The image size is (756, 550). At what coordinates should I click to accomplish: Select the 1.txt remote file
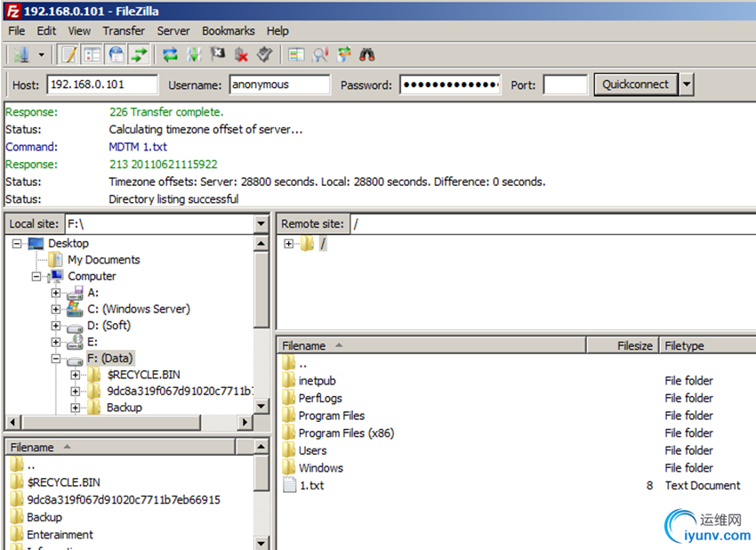(x=311, y=485)
